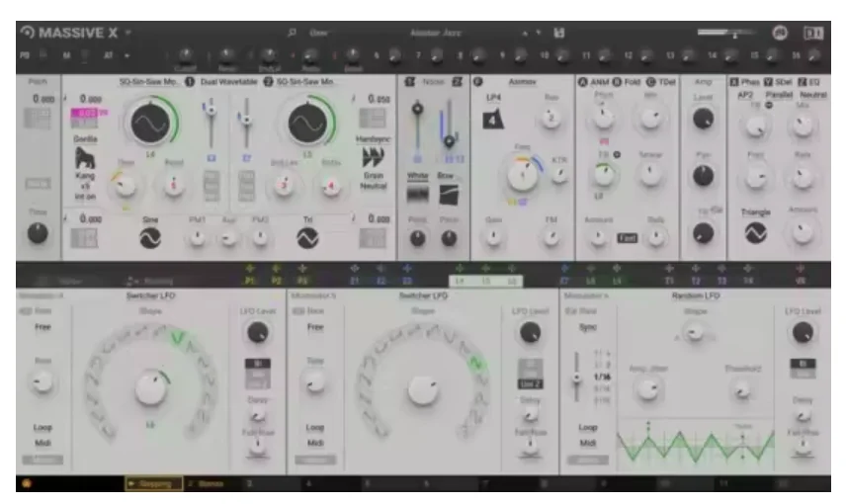Toggle insert effect A power button
The width and height of the screenshot is (846, 504).
pos(583,82)
